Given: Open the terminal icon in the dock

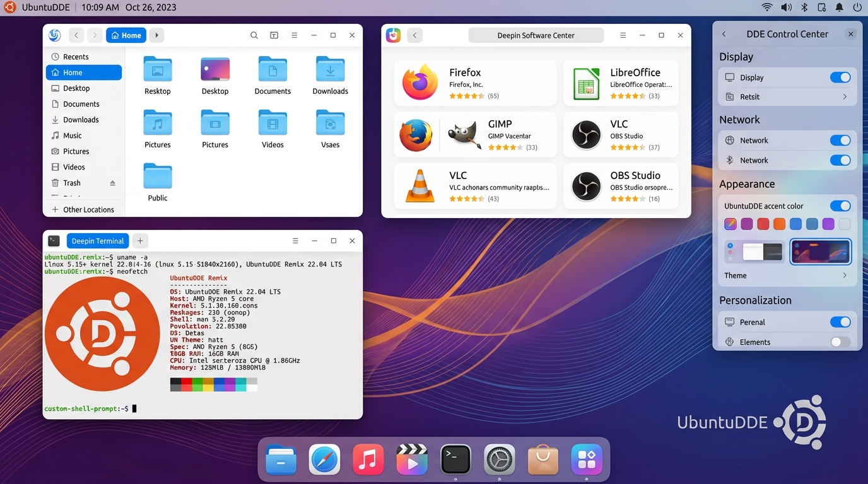Looking at the screenshot, I should click(455, 460).
